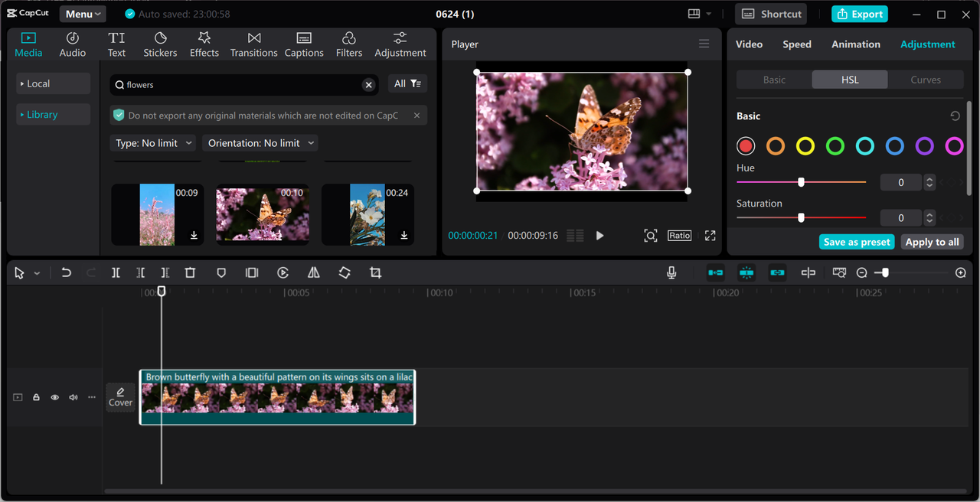980x502 pixels.
Task: Toggle auto snapping in timeline
Action: pos(746,272)
